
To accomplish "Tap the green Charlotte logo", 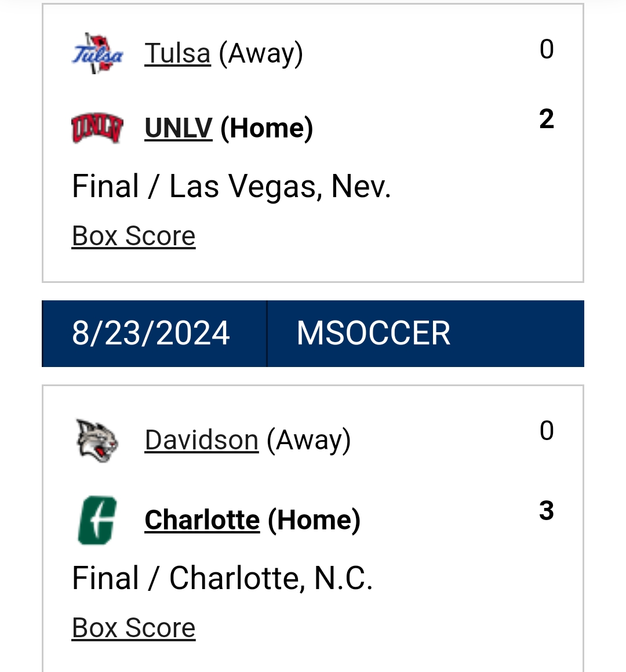I will [97, 520].
